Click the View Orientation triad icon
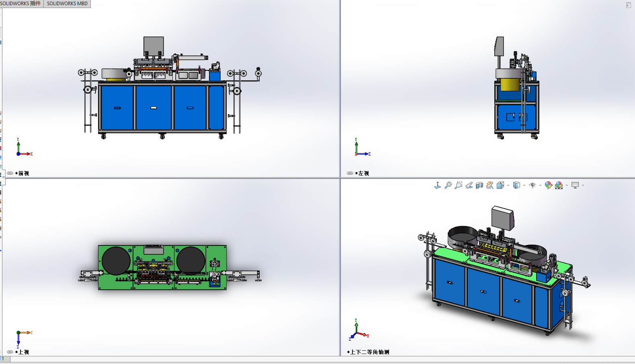 438,185
